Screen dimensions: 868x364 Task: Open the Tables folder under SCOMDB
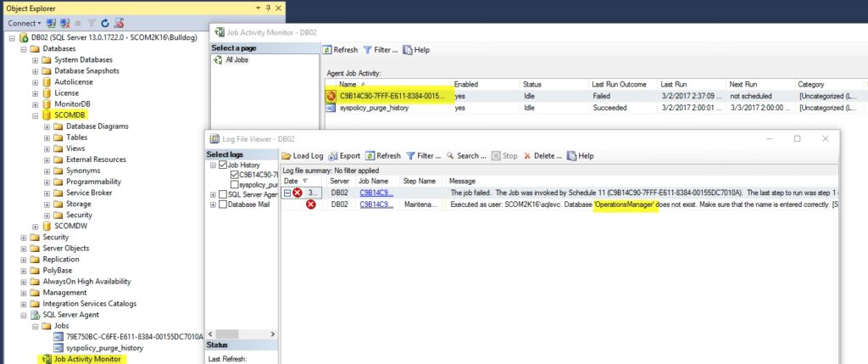tap(76, 137)
